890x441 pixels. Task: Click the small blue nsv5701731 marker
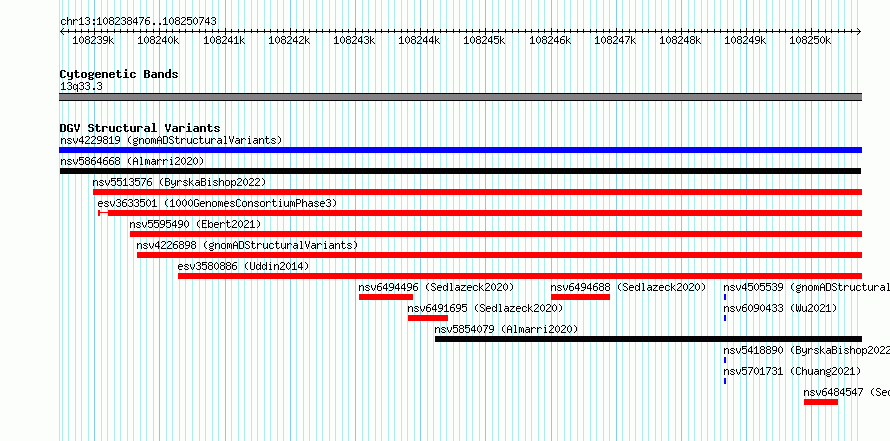pos(725,381)
